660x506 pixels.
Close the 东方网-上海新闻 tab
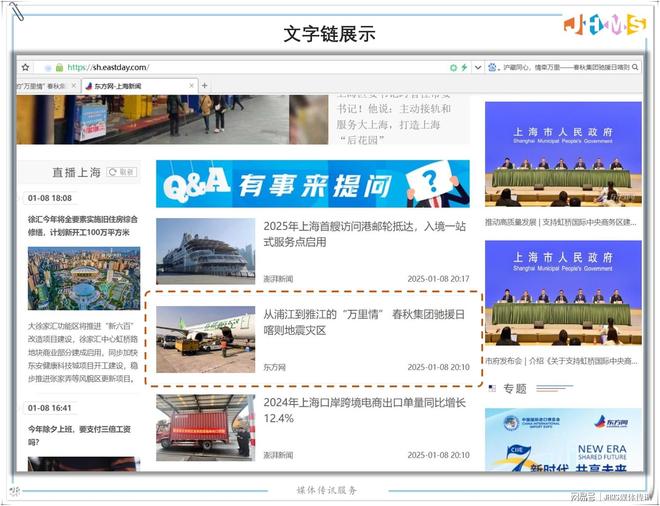coord(192,86)
